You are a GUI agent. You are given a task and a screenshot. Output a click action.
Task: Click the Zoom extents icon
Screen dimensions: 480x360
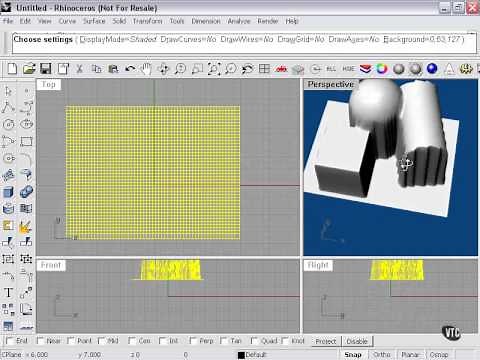(x=214, y=69)
